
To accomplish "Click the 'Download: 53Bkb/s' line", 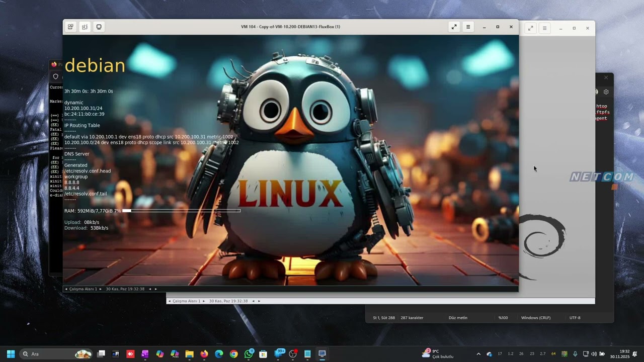I will [87, 228].
